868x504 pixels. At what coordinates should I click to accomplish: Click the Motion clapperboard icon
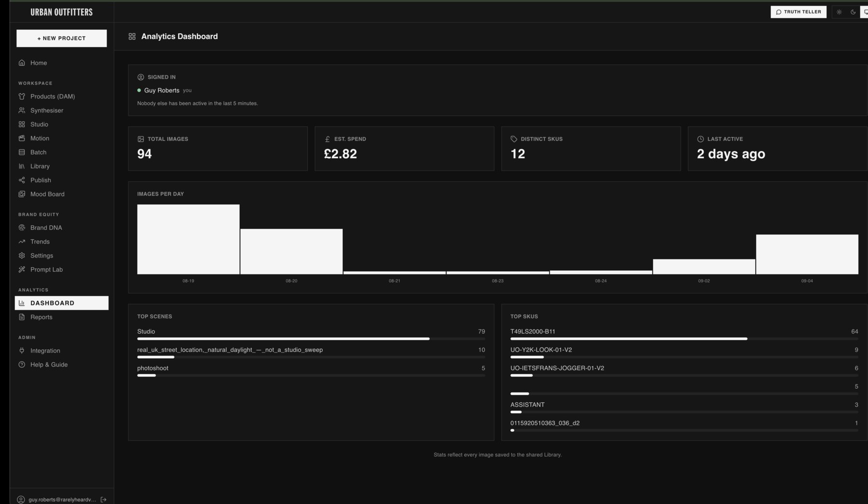tap(22, 138)
